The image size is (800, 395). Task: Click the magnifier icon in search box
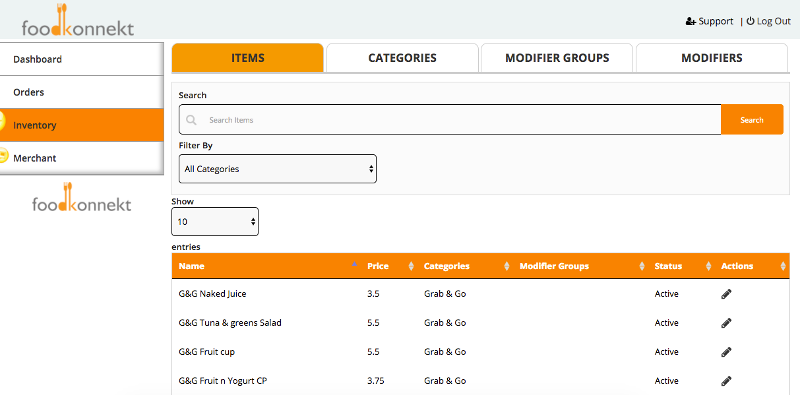[191, 120]
